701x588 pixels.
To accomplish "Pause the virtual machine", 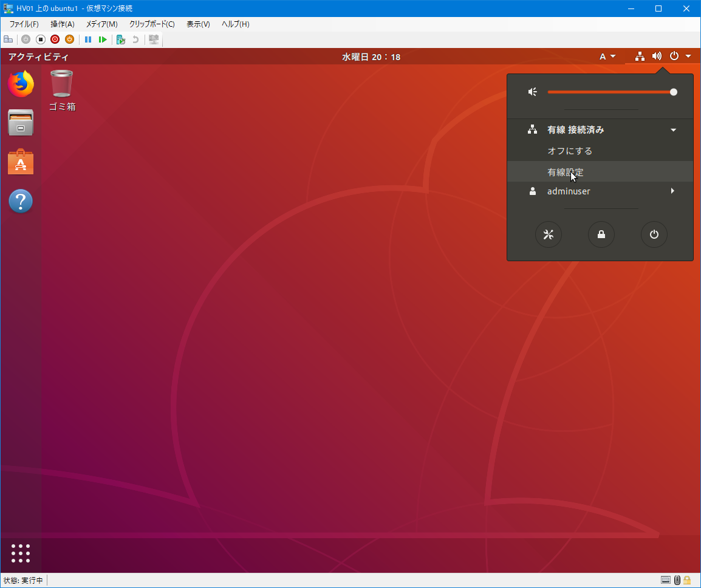I will (x=88, y=39).
